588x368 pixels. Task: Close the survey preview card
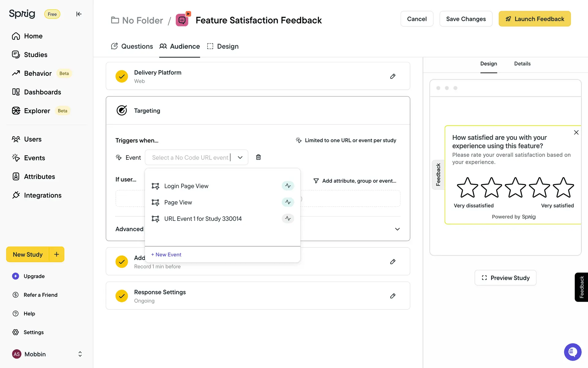pyautogui.click(x=576, y=132)
